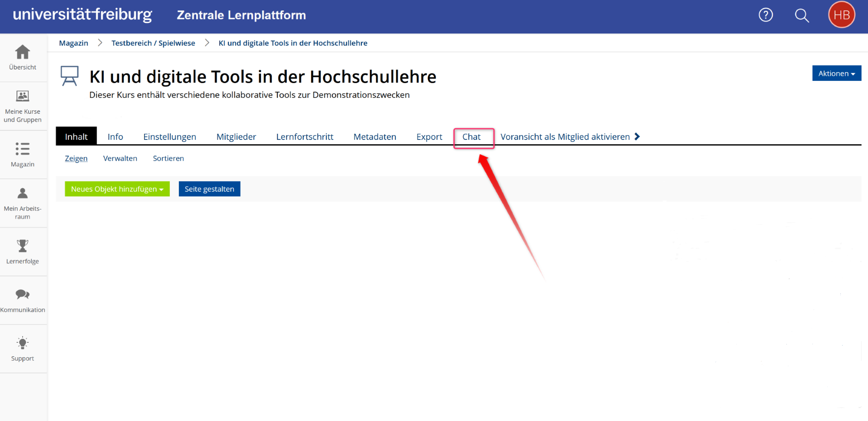Open the Neues Objekt hinzufügen dropdown
Viewport: 868px width, 421px height.
click(117, 189)
